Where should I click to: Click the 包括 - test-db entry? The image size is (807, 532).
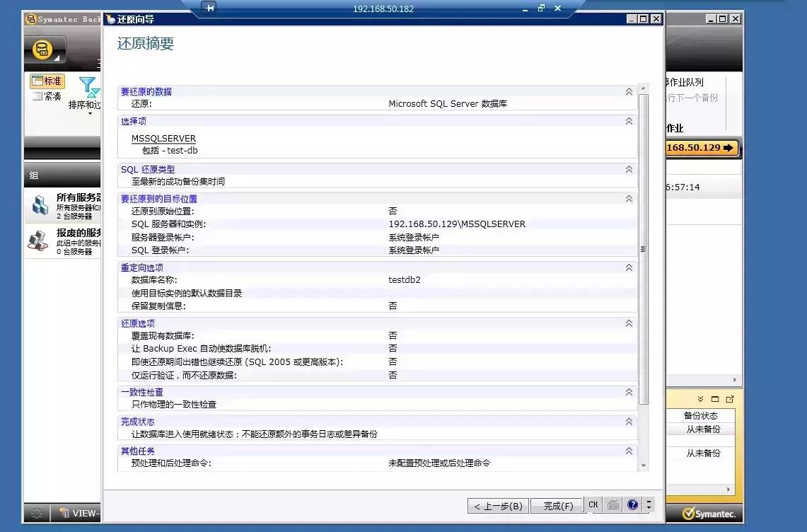pyautogui.click(x=170, y=151)
